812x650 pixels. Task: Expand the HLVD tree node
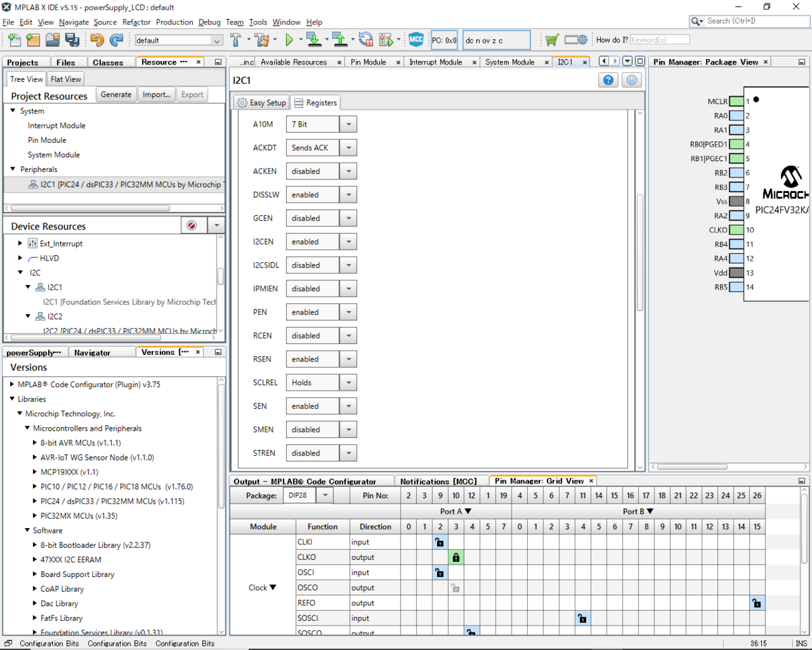point(20,258)
